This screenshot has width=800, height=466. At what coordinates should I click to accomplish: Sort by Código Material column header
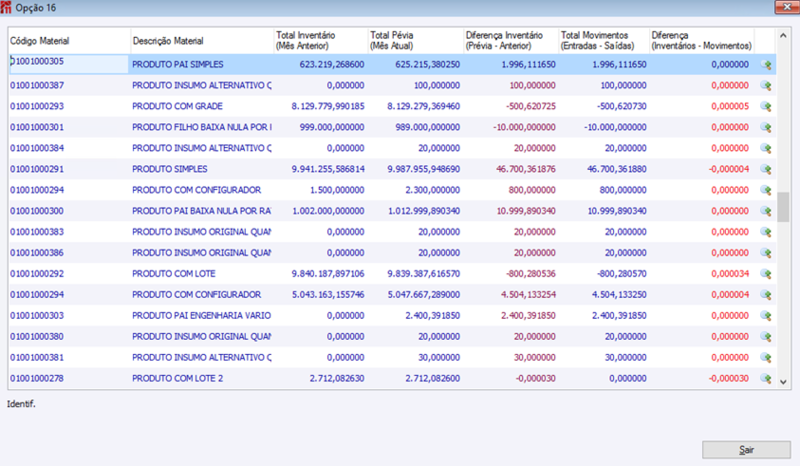69,41
